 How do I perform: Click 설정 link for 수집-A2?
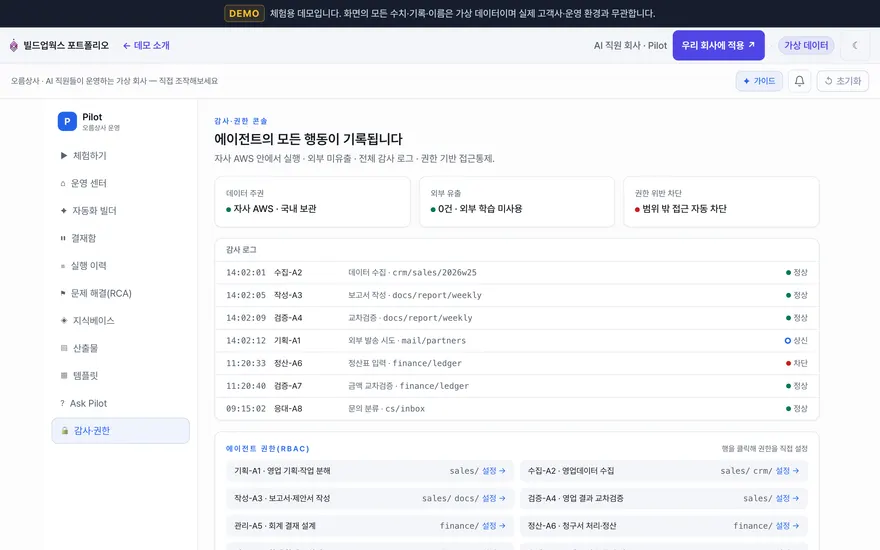(787, 471)
